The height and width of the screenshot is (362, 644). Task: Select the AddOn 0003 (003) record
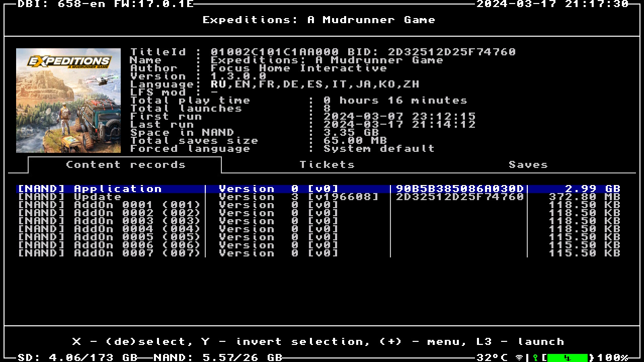pos(318,221)
